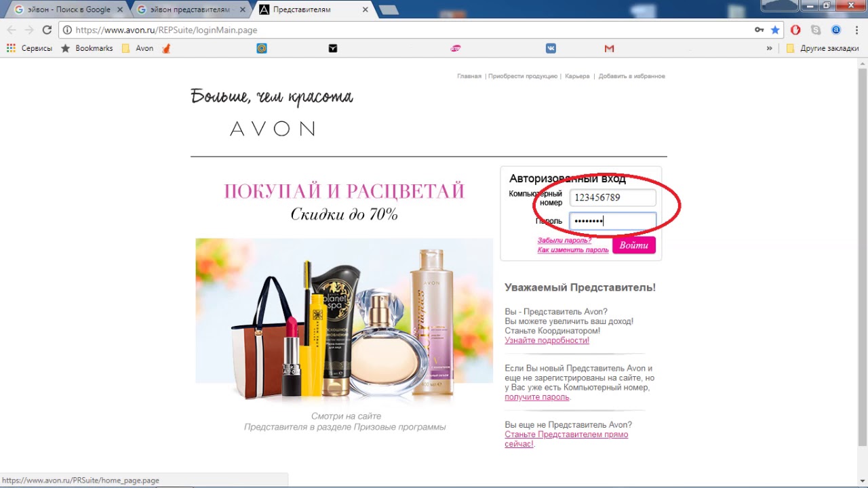The height and width of the screenshot is (488, 868).
Task: Close the 'эйвон представителям' tab
Action: (x=243, y=10)
